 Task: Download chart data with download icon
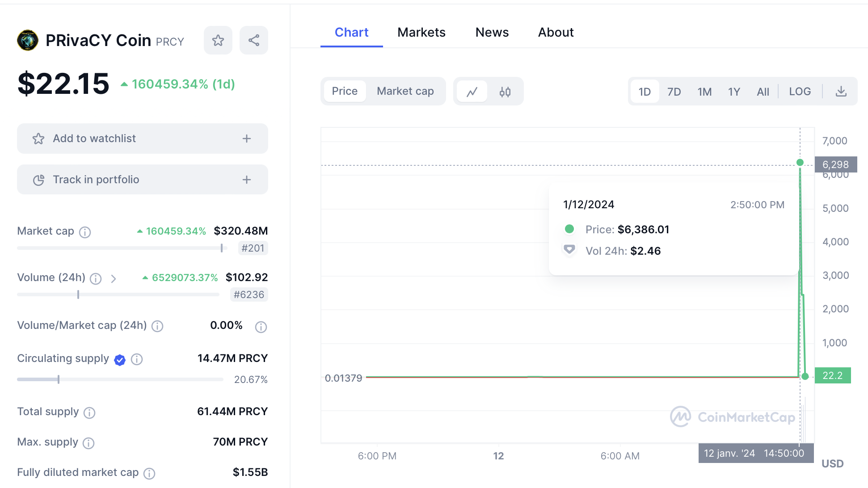pos(841,92)
